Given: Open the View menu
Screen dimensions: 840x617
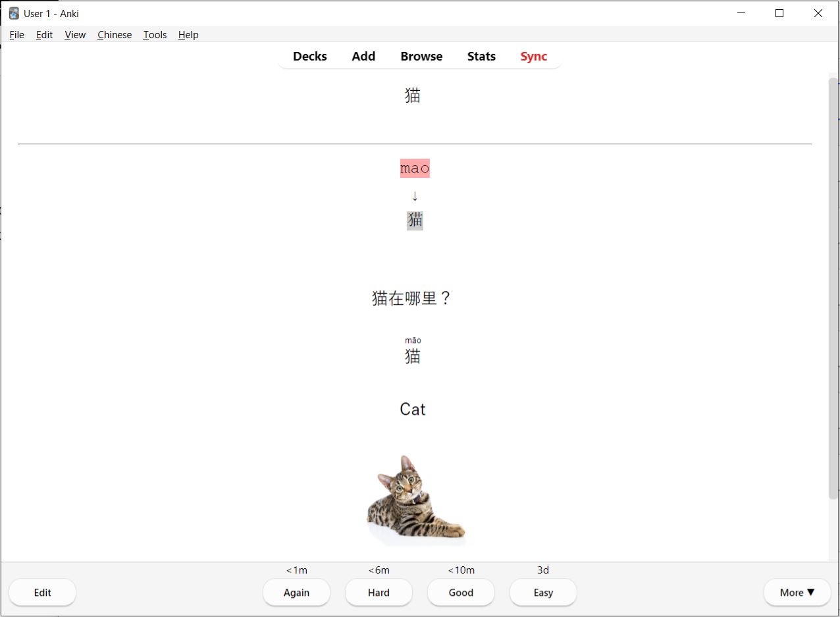Looking at the screenshot, I should click(x=75, y=35).
